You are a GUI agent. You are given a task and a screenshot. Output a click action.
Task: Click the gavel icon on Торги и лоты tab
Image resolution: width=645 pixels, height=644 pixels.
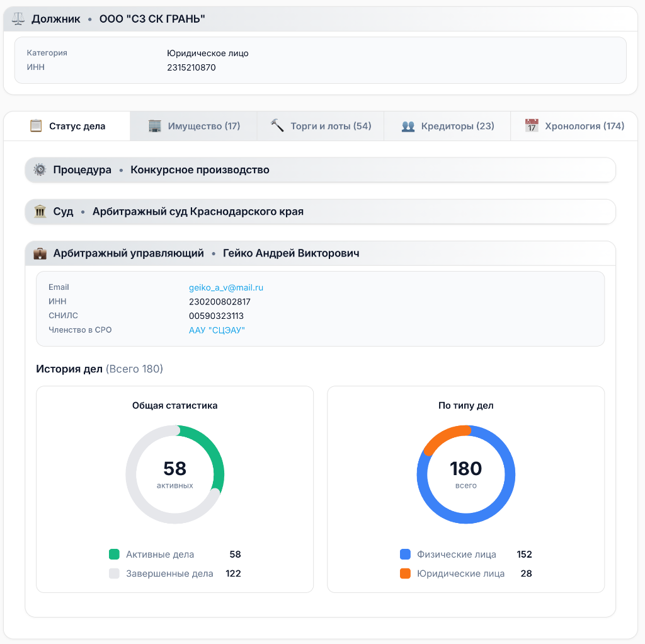pos(277,126)
